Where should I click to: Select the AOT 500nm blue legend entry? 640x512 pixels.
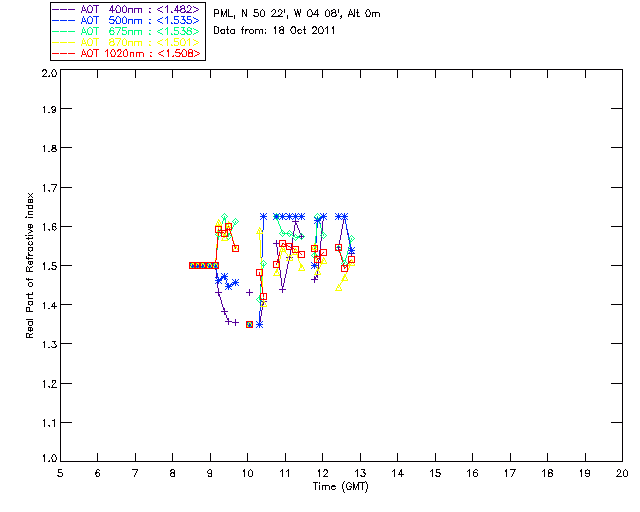(127, 20)
